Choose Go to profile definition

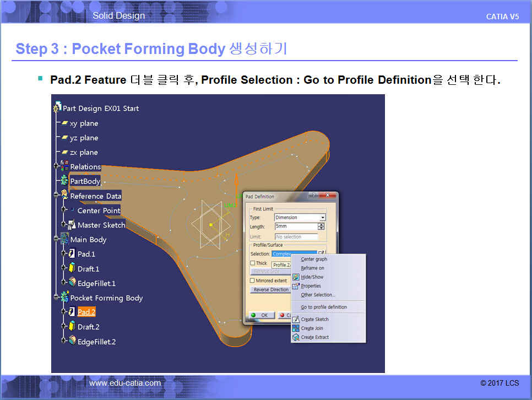pos(324,307)
